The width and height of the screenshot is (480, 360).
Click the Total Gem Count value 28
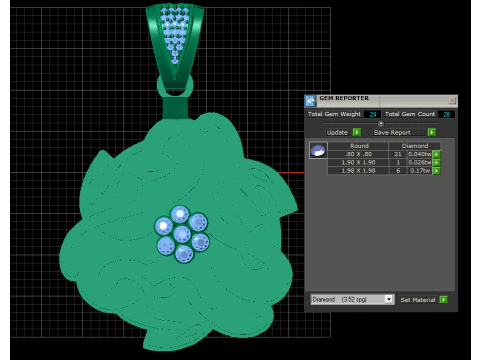pos(447,114)
